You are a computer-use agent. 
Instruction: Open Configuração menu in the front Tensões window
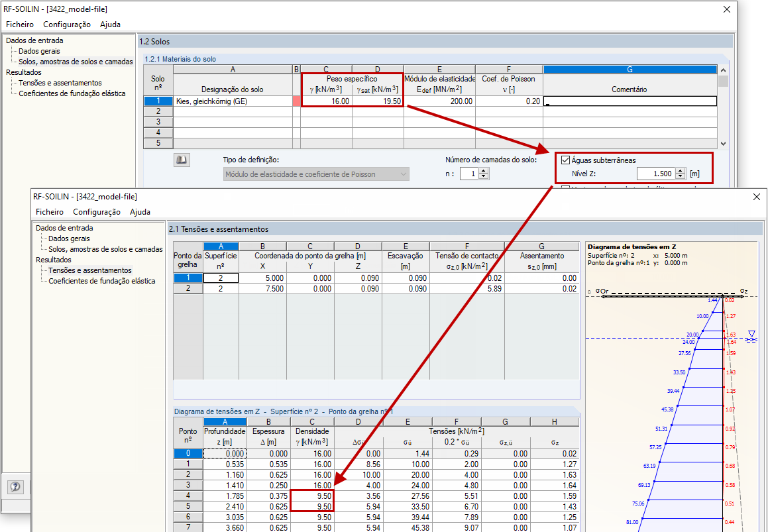coord(97,211)
